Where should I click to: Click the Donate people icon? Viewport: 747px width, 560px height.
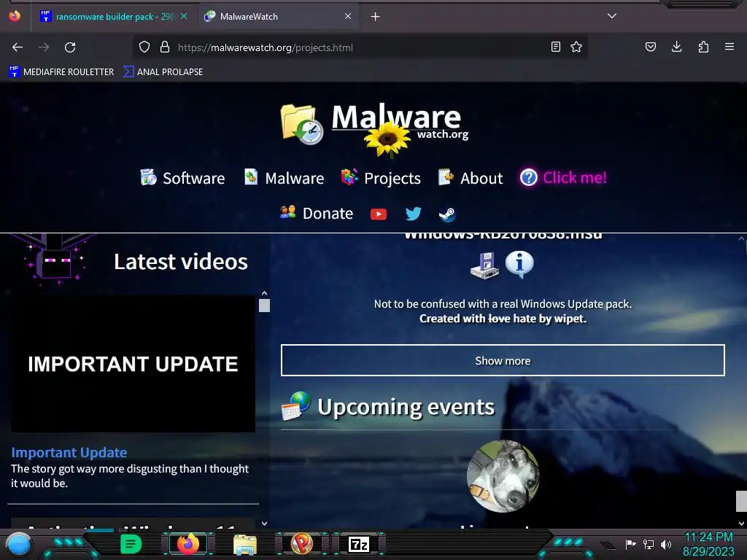[287, 212]
